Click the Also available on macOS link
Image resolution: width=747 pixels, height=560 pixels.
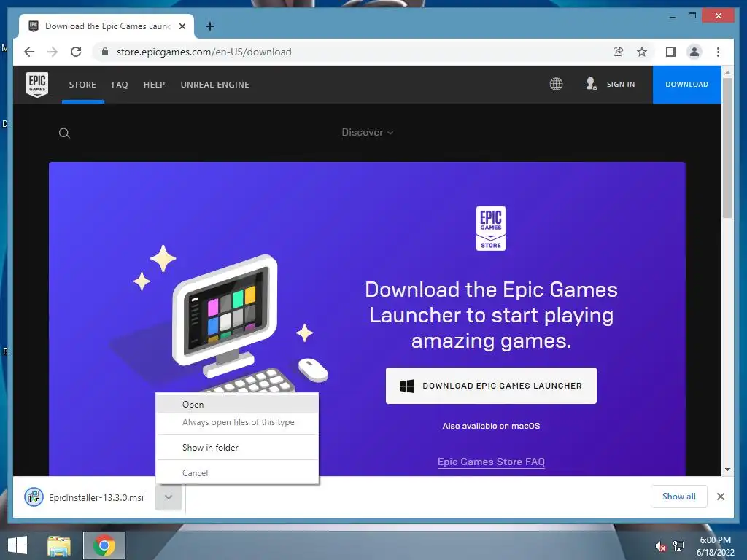pyautogui.click(x=491, y=426)
